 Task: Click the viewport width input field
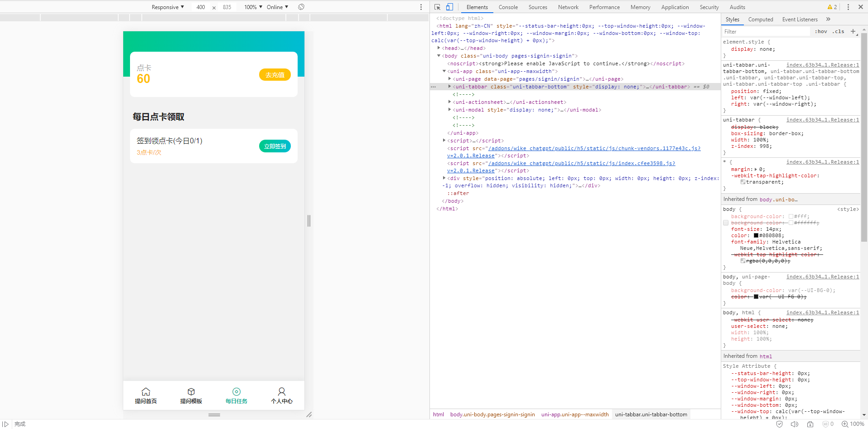click(x=200, y=7)
